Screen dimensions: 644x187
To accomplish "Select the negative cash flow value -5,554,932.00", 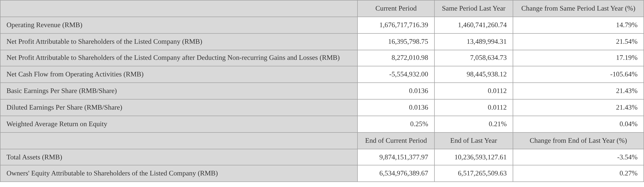I will [x=408, y=74].
